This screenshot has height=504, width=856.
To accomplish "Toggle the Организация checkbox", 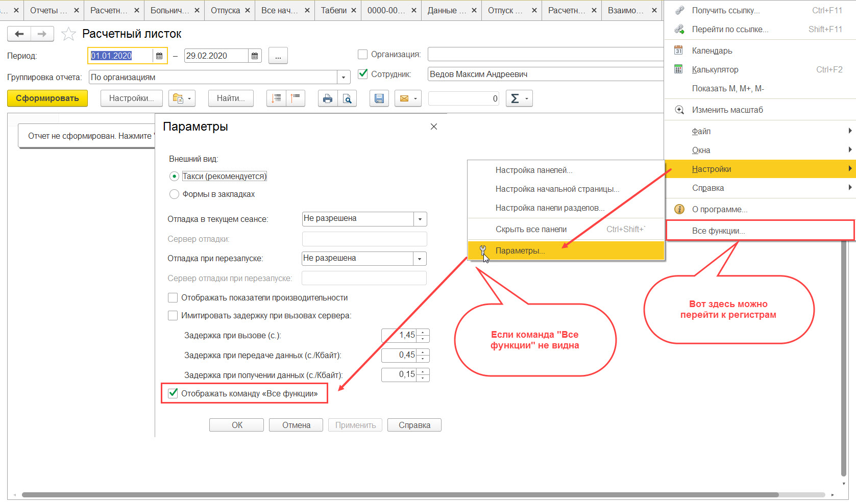I will tap(363, 54).
